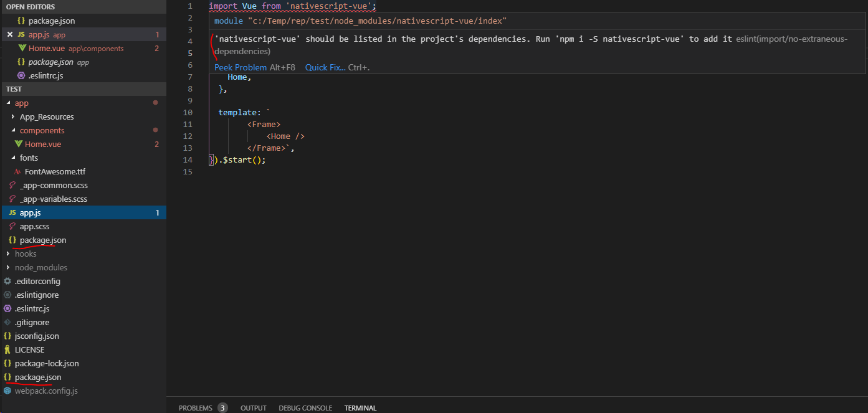Switch to the TERMINAL panel tab
This screenshot has height=413, width=868.
coord(360,408)
